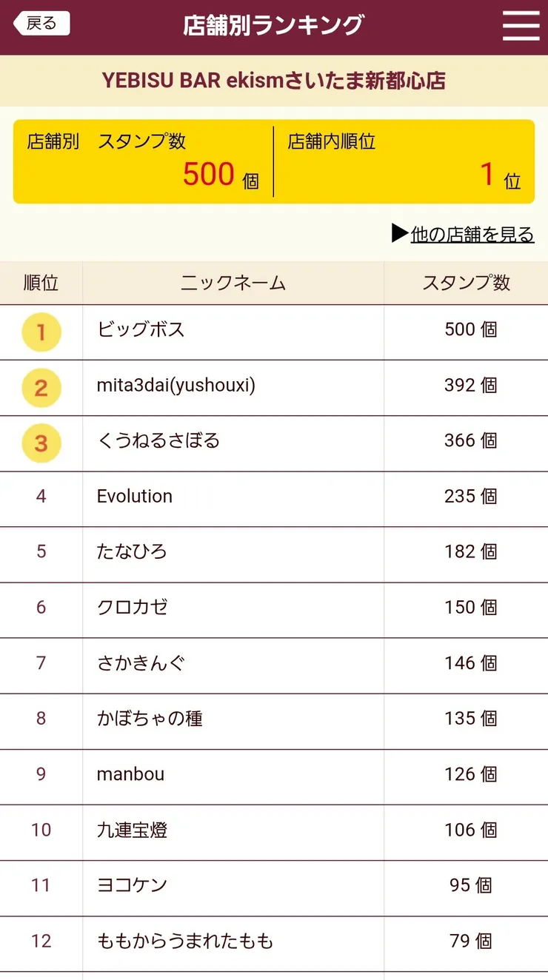Click the たなひろ nickname

[132, 551]
